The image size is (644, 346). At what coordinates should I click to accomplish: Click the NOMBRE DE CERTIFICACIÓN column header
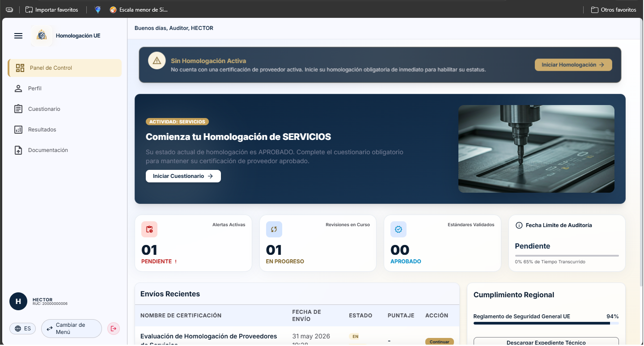click(x=181, y=316)
